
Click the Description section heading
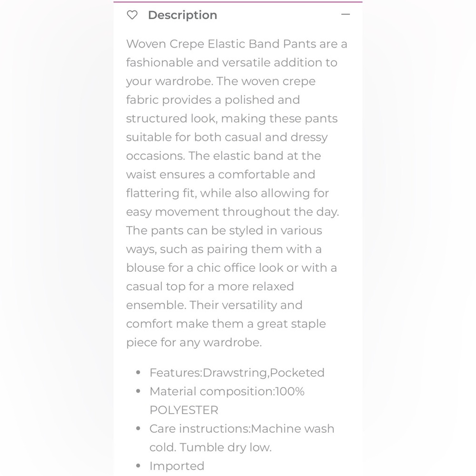182,15
